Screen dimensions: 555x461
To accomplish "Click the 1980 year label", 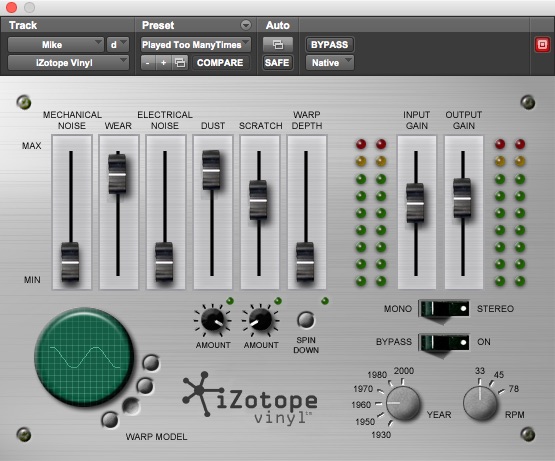I will [377, 375].
